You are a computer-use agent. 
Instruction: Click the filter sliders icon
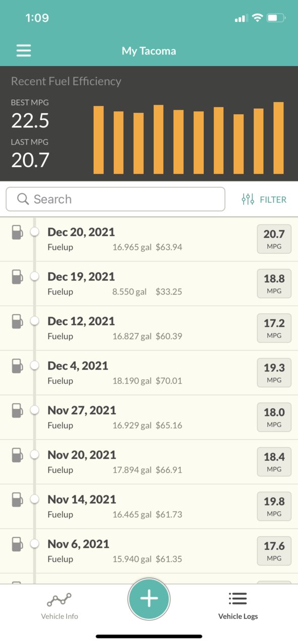(248, 199)
